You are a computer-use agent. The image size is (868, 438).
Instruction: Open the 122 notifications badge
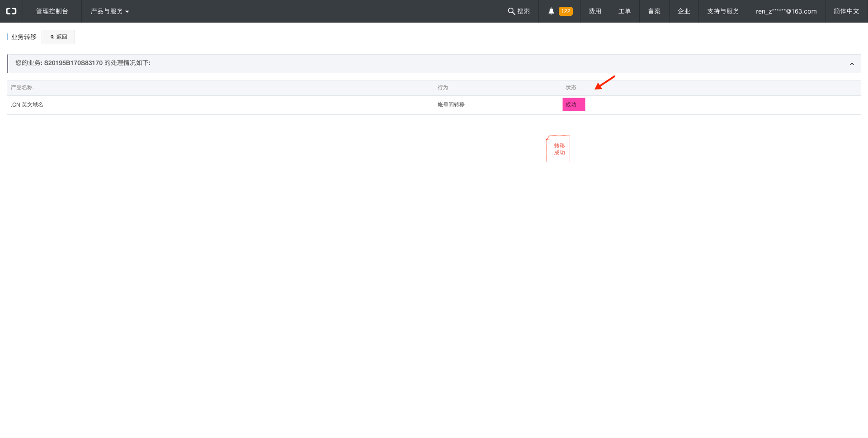pos(566,11)
